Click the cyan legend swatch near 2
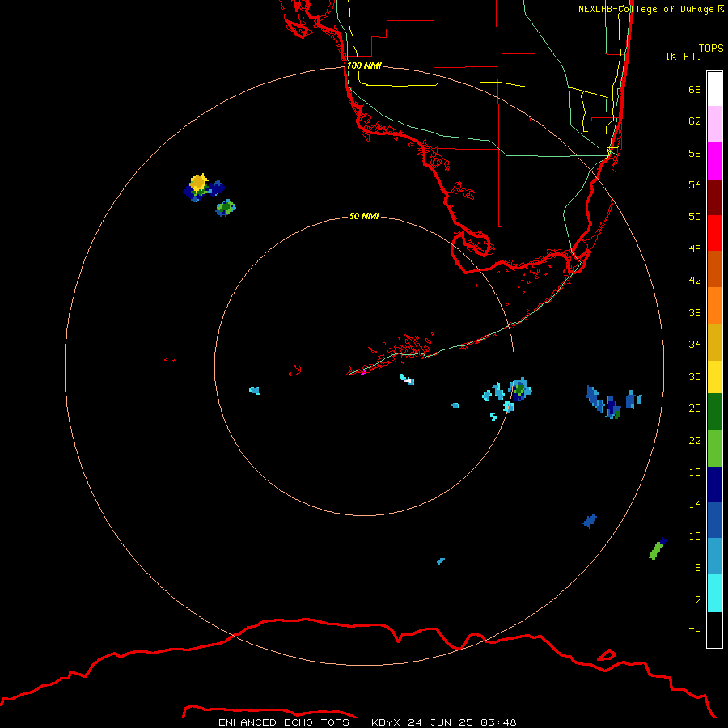Screen dimensions: 728x728 tap(714, 593)
